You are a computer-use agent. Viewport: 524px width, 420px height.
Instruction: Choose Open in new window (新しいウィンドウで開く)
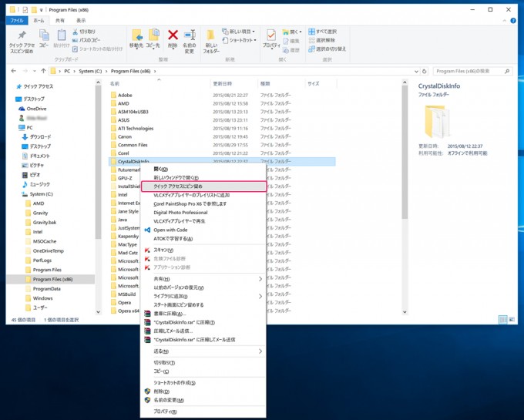coord(203,178)
